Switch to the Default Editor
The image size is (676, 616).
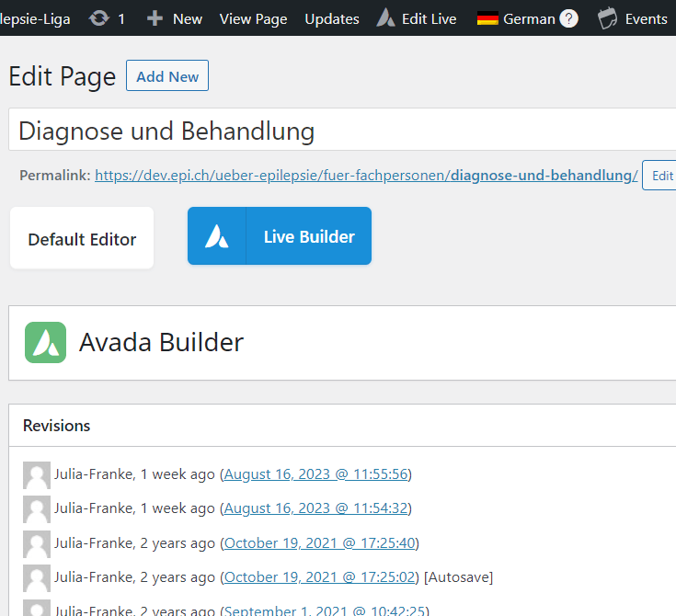click(82, 238)
